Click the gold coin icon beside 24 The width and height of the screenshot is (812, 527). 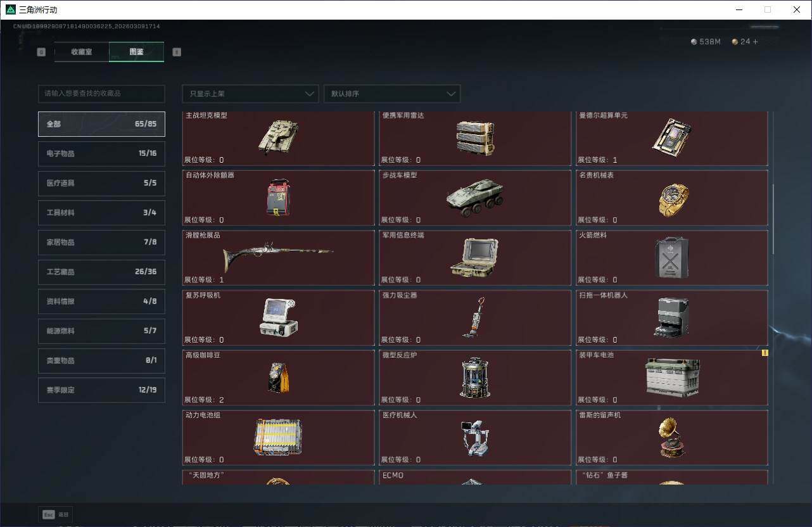pos(735,42)
